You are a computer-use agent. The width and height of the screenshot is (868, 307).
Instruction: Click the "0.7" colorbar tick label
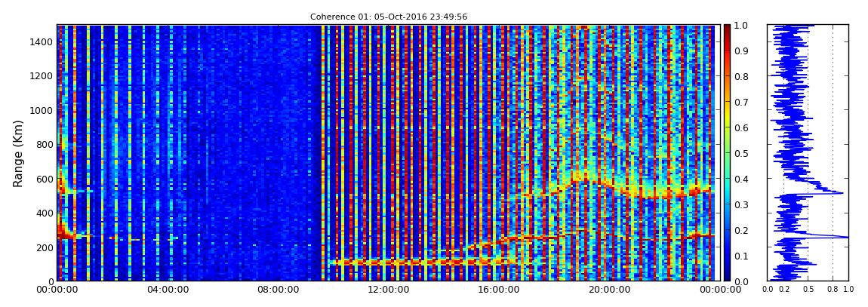tap(742, 103)
